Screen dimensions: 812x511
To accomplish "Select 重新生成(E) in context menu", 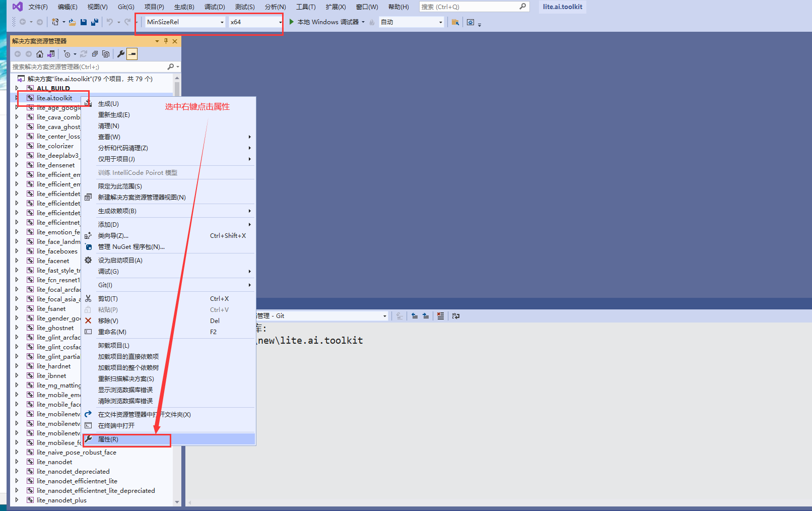I will point(169,115).
